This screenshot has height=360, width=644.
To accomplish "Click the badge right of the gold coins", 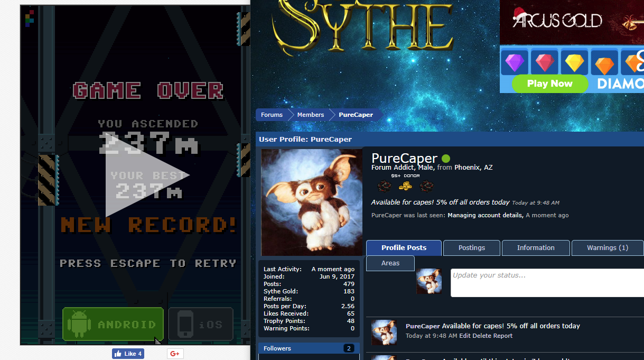I will (426, 186).
